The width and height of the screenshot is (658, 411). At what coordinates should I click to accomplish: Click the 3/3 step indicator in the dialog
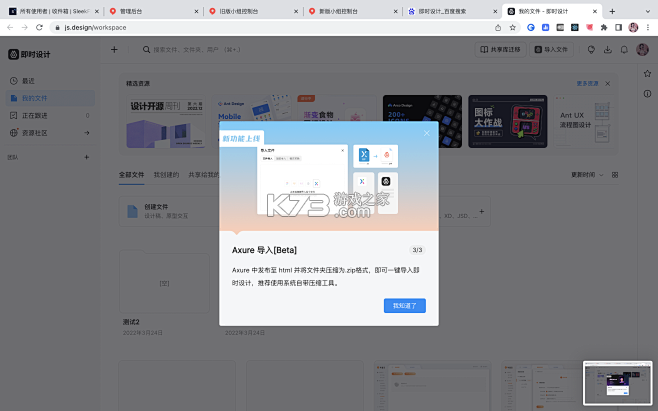417,250
